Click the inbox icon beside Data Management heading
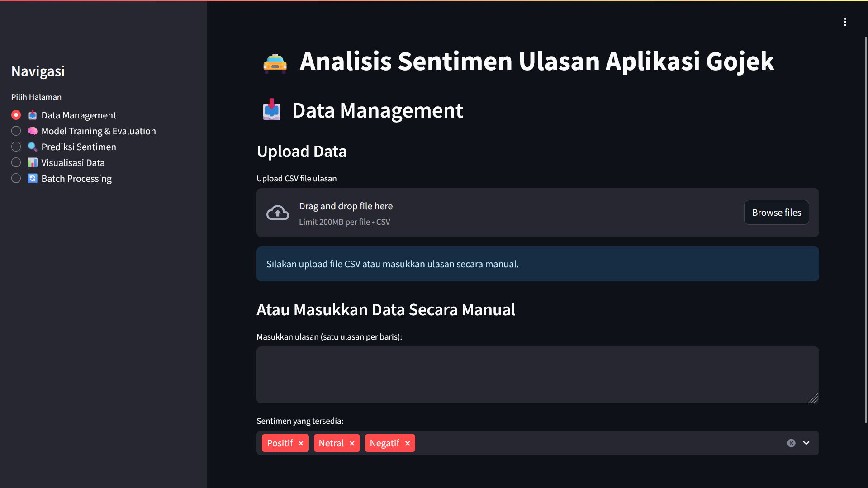This screenshot has height=488, width=868. [x=271, y=110]
